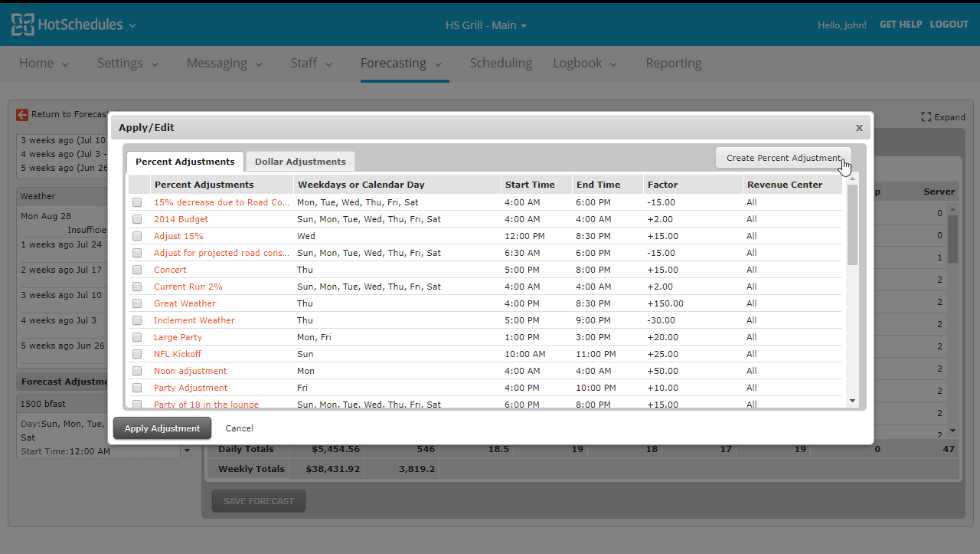The height and width of the screenshot is (554, 980).
Task: Open the Scheduling menu item
Action: click(x=501, y=64)
